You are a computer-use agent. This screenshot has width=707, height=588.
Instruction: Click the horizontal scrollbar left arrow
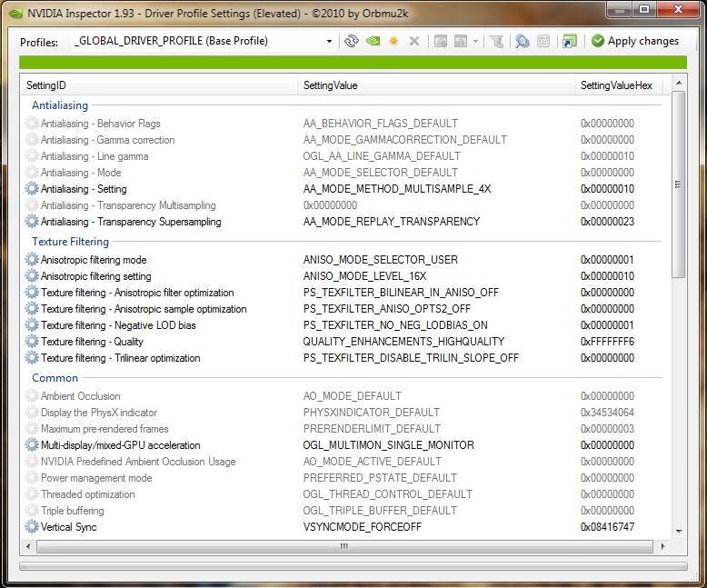pyautogui.click(x=28, y=546)
